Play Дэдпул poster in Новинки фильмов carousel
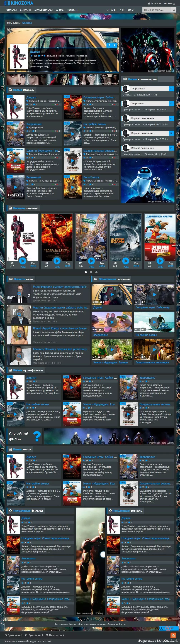This screenshot has width=180, height=644. point(23,261)
